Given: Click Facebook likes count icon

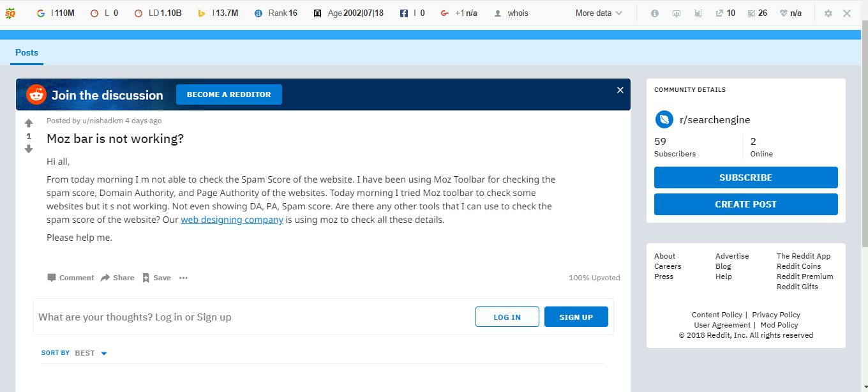Looking at the screenshot, I should click(404, 13).
